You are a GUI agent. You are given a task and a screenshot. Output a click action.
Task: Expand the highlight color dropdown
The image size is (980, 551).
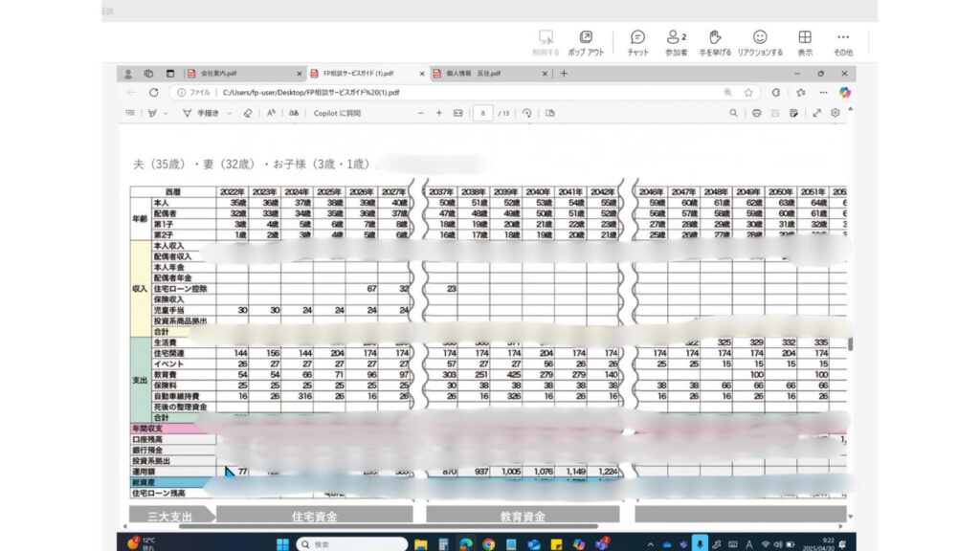click(x=166, y=114)
